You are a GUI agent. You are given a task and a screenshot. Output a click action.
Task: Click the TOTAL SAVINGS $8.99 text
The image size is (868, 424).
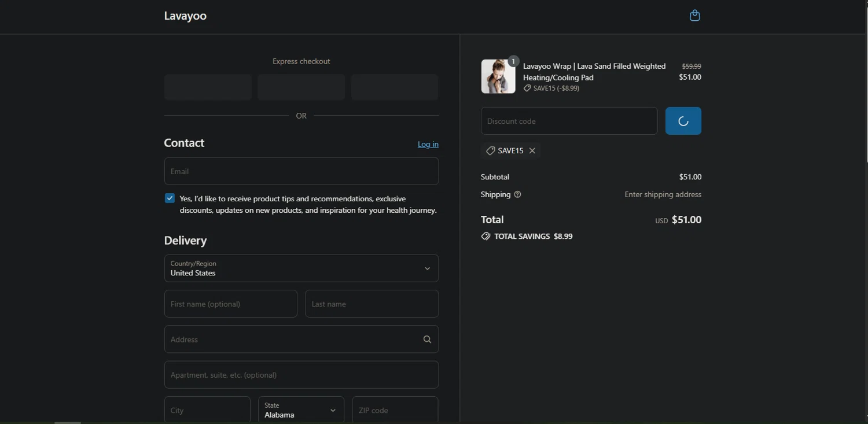click(533, 236)
